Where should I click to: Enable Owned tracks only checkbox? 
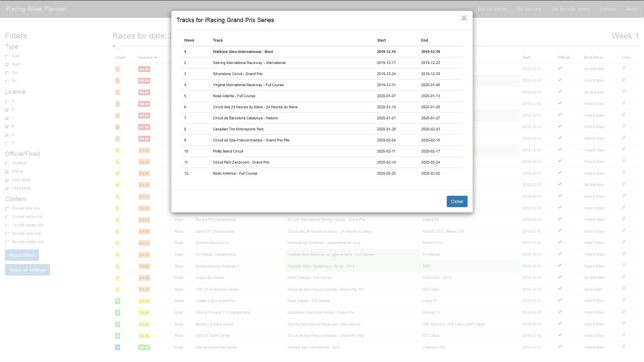(x=7, y=217)
